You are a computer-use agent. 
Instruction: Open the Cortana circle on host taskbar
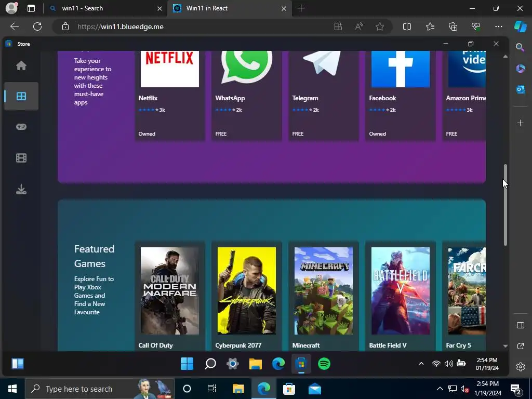(x=187, y=389)
